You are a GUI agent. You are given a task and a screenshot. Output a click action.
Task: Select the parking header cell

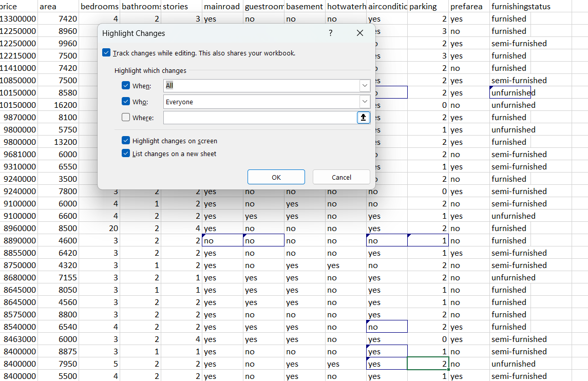click(428, 6)
